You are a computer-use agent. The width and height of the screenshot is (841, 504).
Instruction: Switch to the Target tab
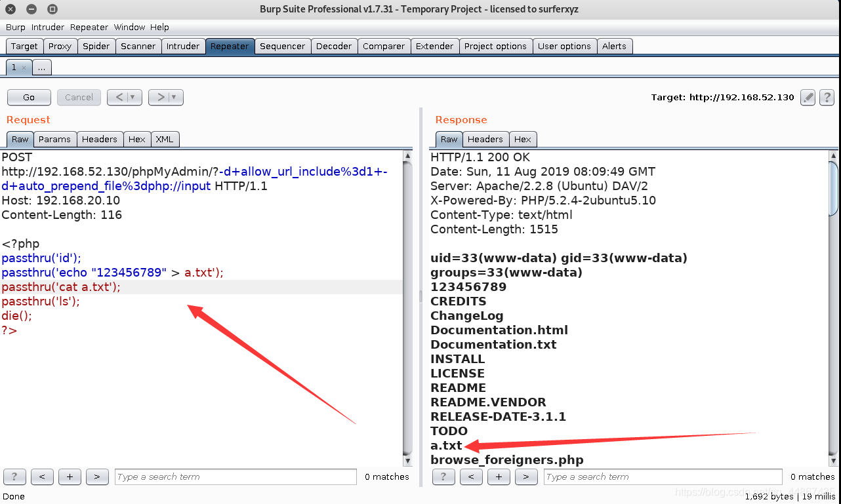click(x=24, y=47)
